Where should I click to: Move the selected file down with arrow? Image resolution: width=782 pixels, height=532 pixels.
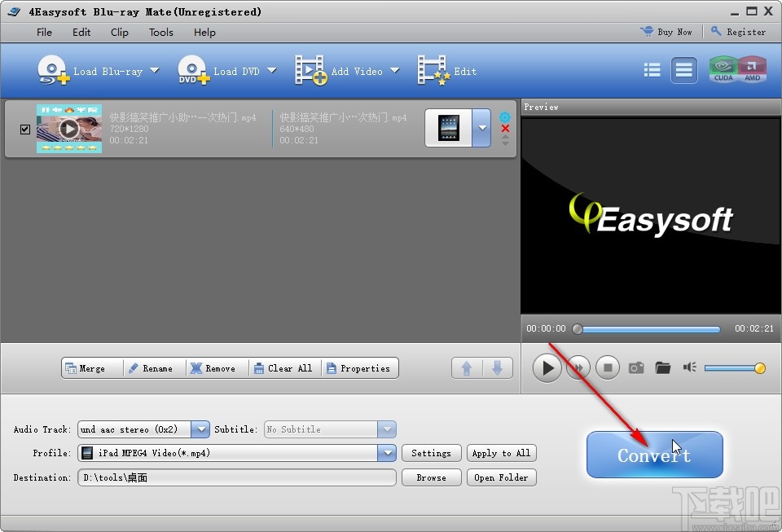(497, 368)
